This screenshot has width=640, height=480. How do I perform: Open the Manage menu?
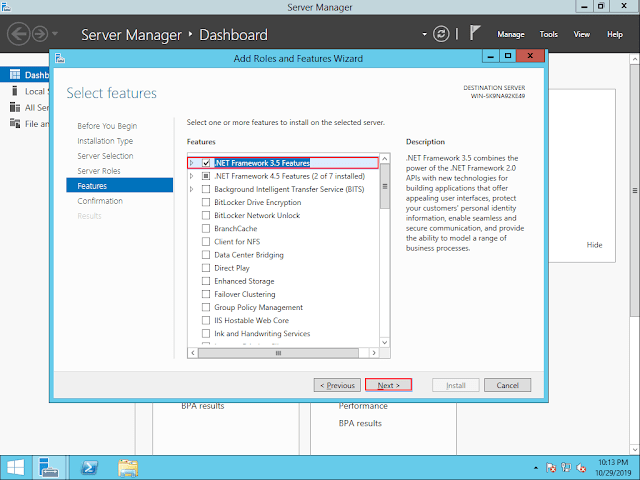511,35
